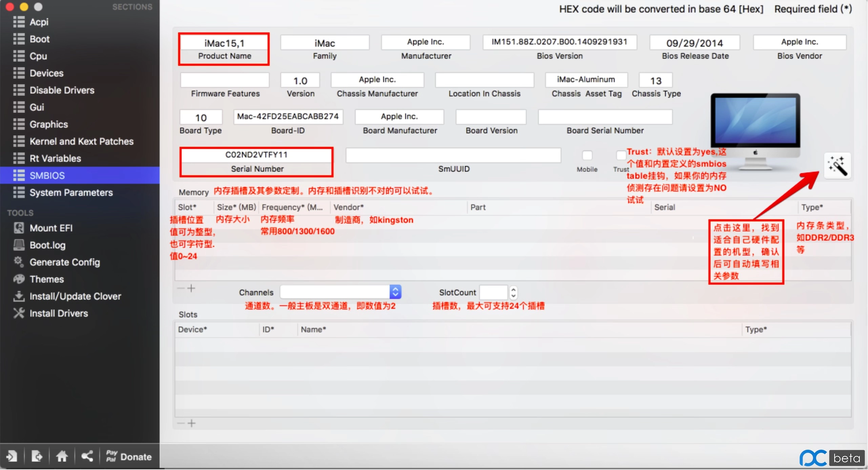The height and width of the screenshot is (470, 868).
Task: Click the Graphics section list icon
Action: [x=19, y=124]
